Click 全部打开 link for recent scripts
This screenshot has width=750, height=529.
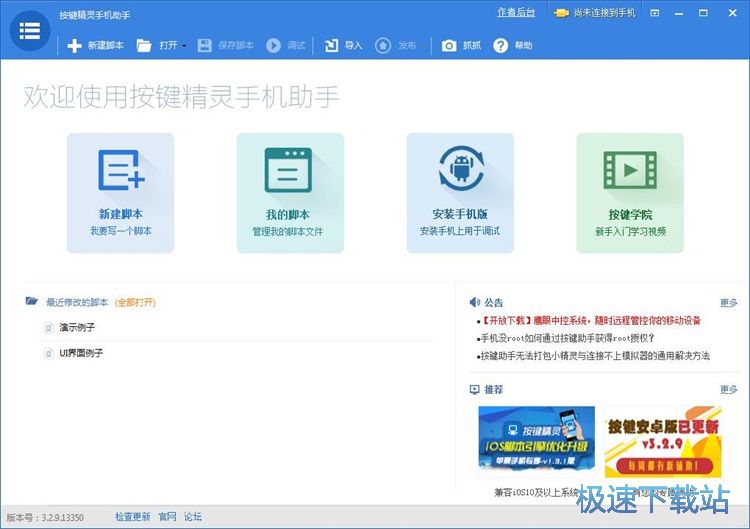pyautogui.click(x=135, y=302)
